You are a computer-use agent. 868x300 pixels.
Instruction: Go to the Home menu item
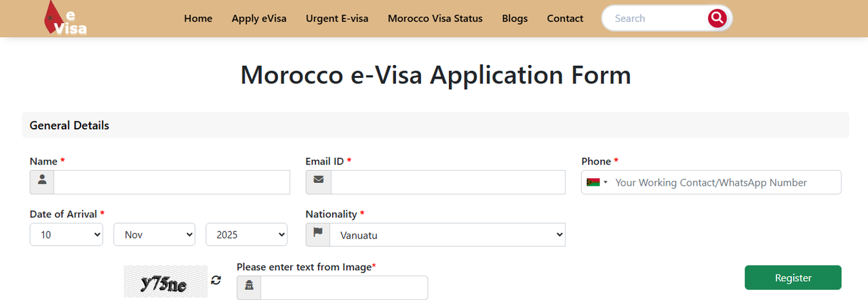coord(198,18)
